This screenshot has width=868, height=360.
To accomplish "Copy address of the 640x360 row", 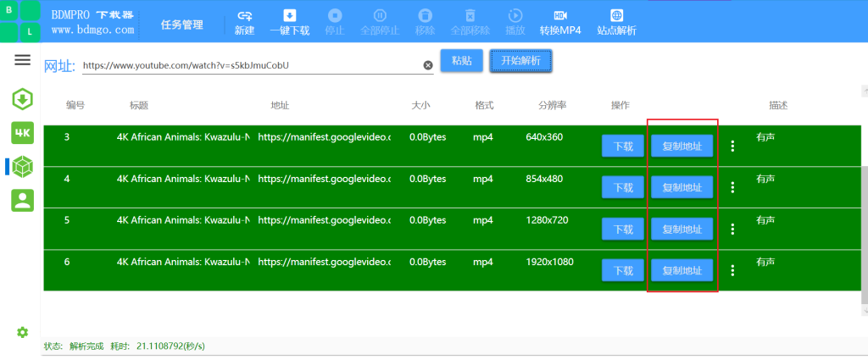I will [682, 146].
